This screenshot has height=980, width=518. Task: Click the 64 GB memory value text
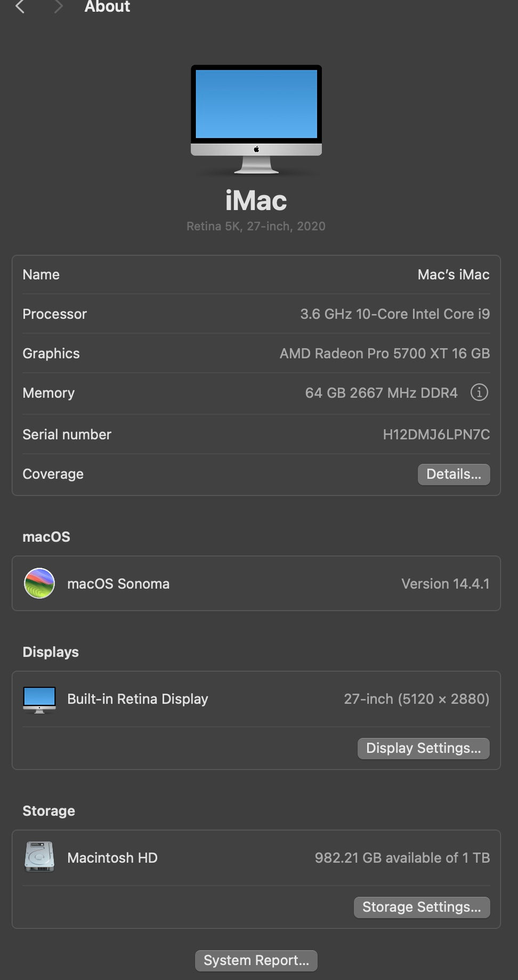381,393
